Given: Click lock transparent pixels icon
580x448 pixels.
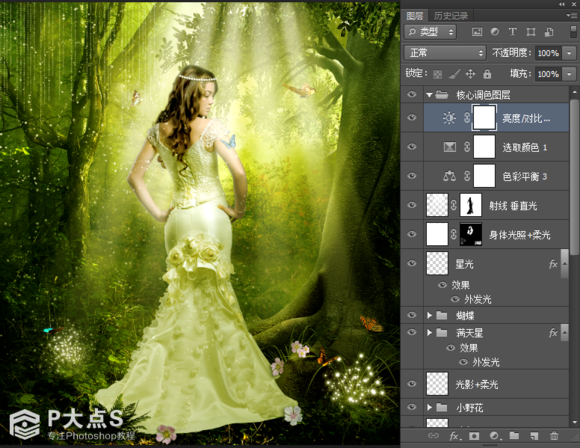Looking at the screenshot, I should 438,74.
